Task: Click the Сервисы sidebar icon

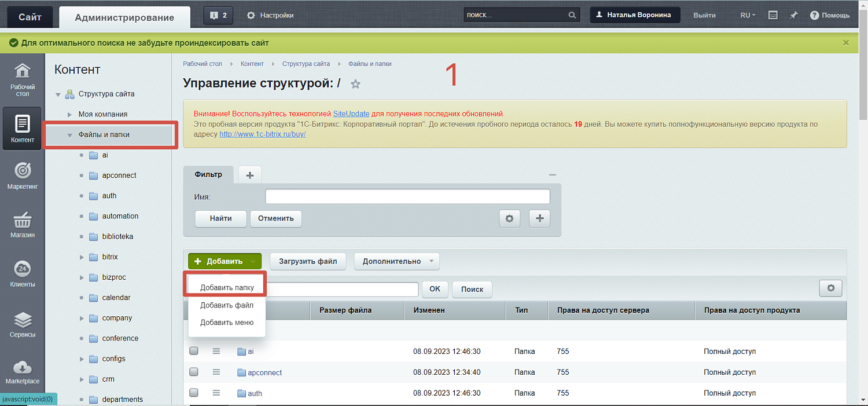Action: coord(22,323)
